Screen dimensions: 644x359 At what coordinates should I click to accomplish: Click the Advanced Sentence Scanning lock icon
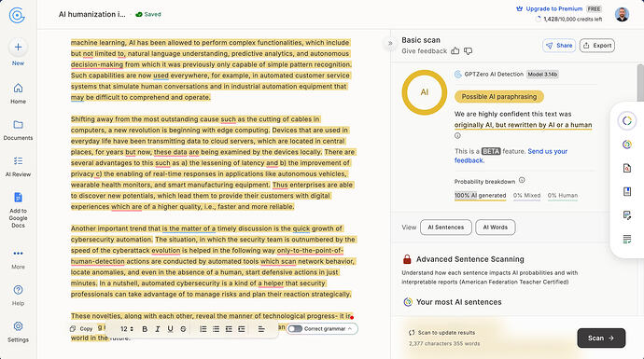[x=407, y=259]
